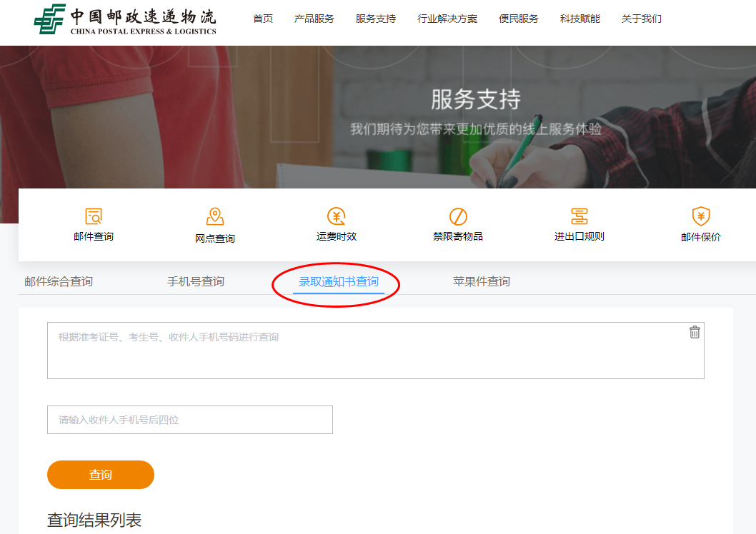Click the 邮件保价 shield icon
Image resolution: width=756 pixels, height=534 pixels.
[701, 216]
